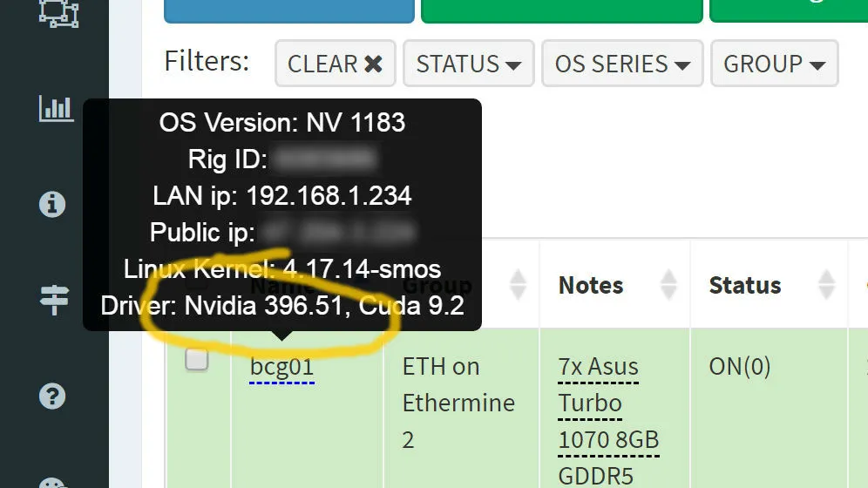Sort rigs by the Status column header
Image resolution: width=868 pixels, height=488 pixels.
point(745,286)
